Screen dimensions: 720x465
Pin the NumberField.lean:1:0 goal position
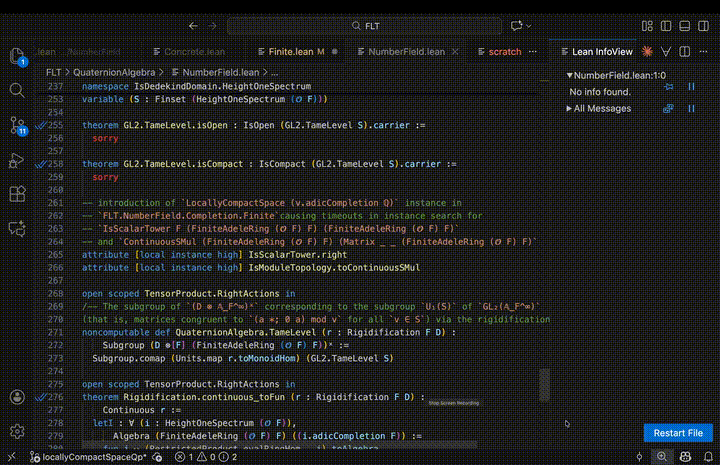669,86
